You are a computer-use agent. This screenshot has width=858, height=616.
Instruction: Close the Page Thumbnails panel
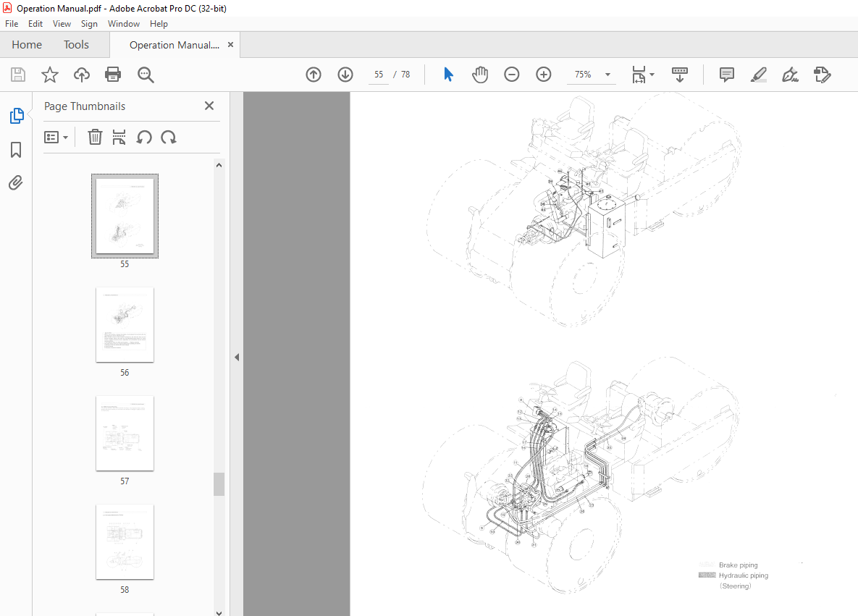(x=209, y=106)
